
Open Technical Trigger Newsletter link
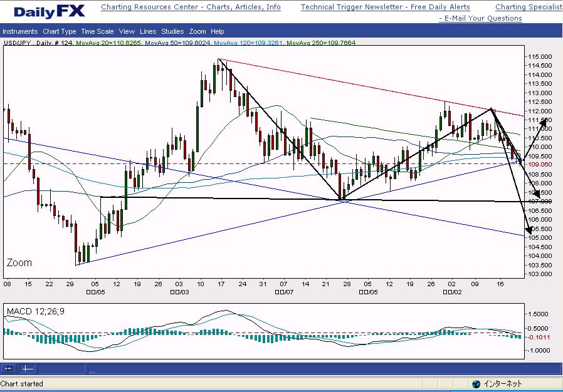[385, 8]
